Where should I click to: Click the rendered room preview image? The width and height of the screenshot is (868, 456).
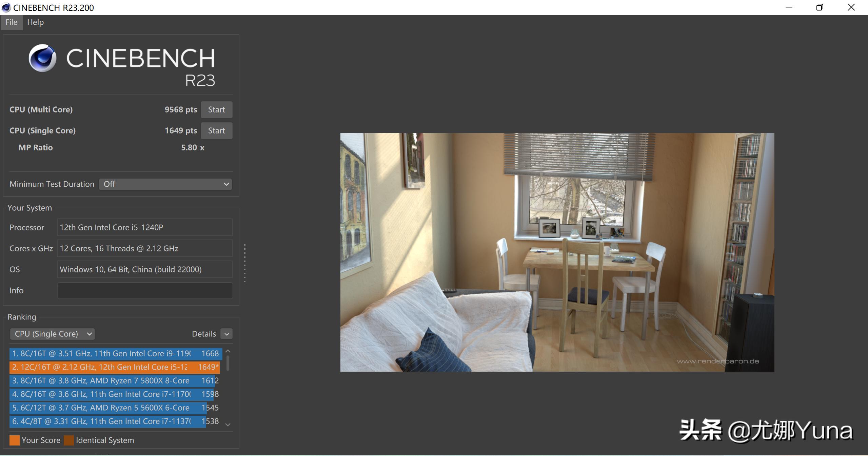coord(557,252)
